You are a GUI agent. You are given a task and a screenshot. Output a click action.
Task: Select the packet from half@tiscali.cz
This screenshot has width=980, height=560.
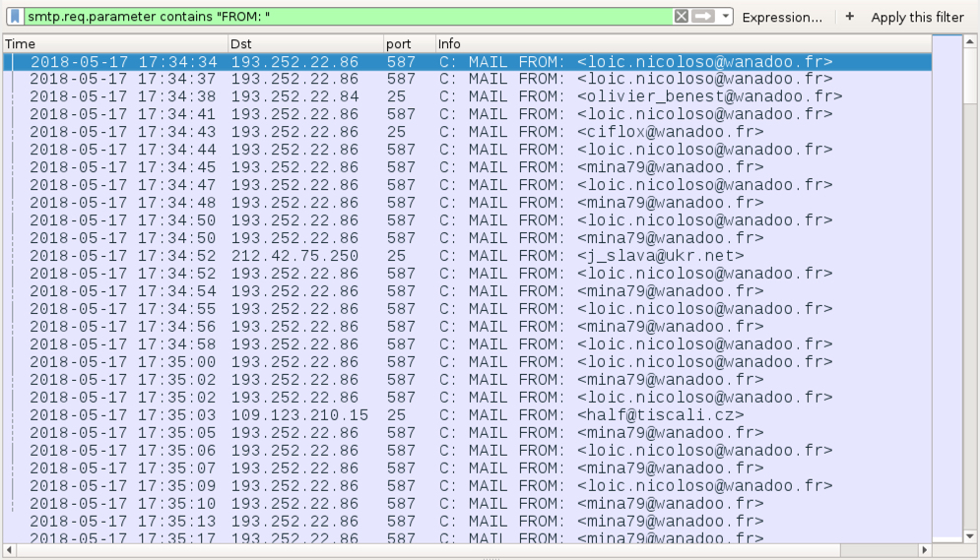(x=467, y=415)
